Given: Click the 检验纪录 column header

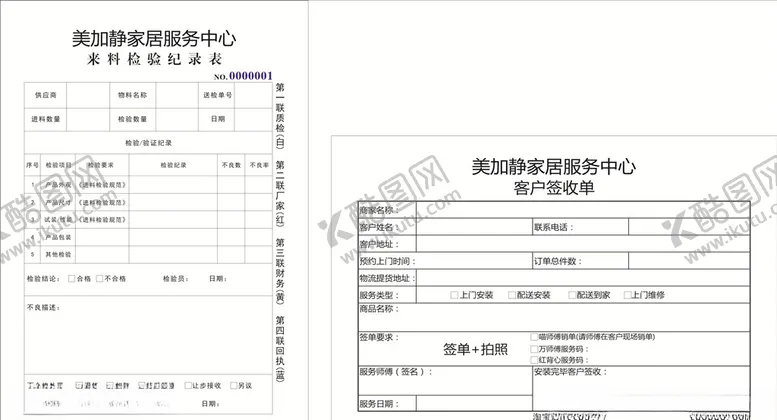Looking at the screenshot, I should tap(173, 165).
